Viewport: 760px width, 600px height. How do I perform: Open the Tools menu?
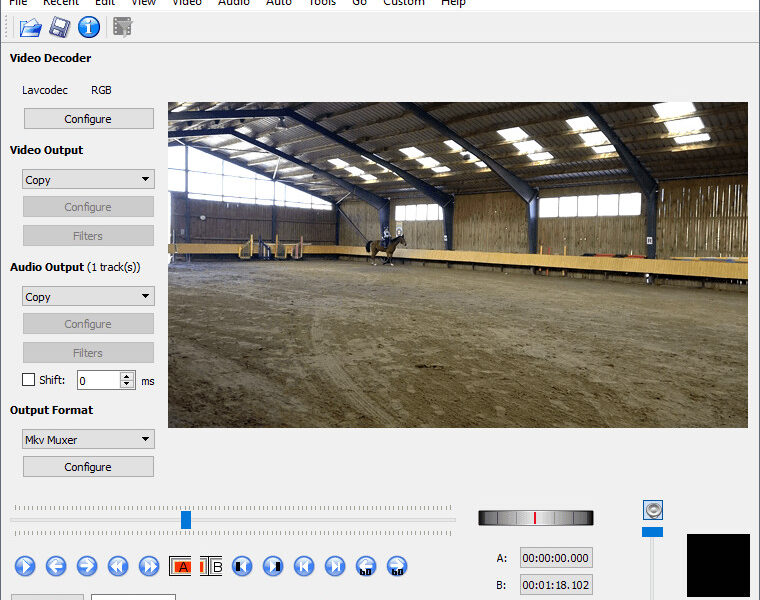pos(322,3)
